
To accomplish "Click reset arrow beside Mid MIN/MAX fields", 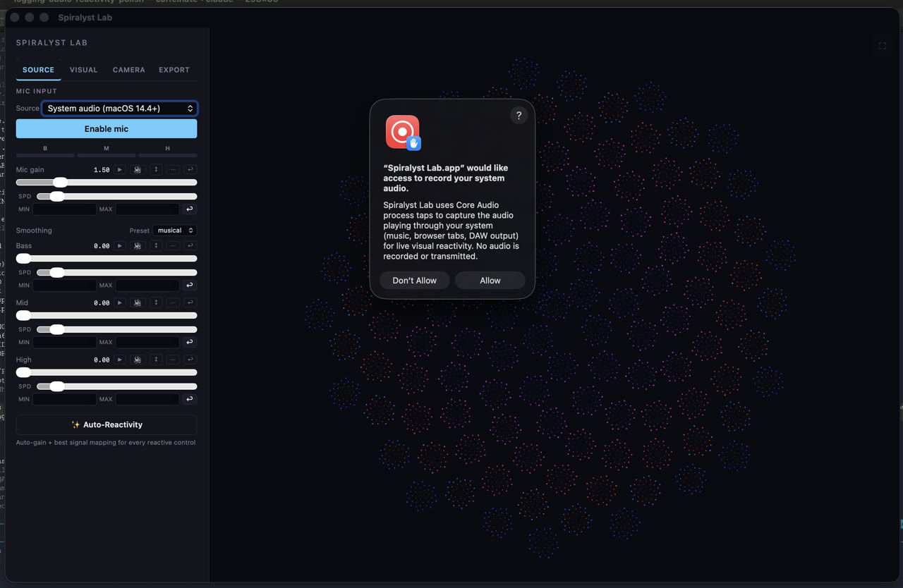I will 189,343.
